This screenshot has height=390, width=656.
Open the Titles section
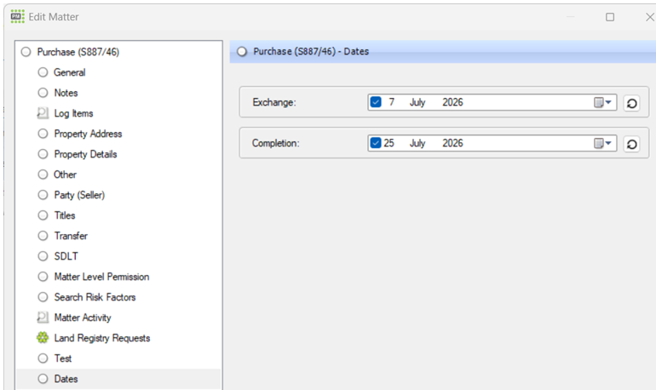click(x=64, y=215)
